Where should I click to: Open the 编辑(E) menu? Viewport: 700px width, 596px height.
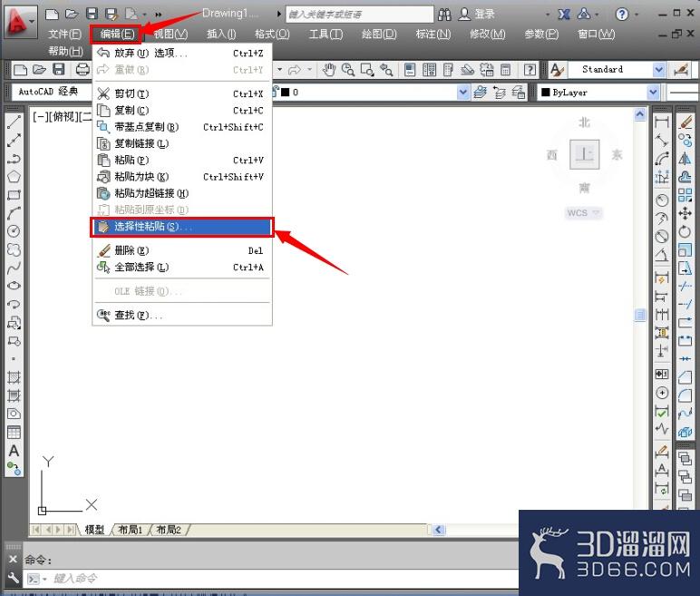pyautogui.click(x=117, y=34)
